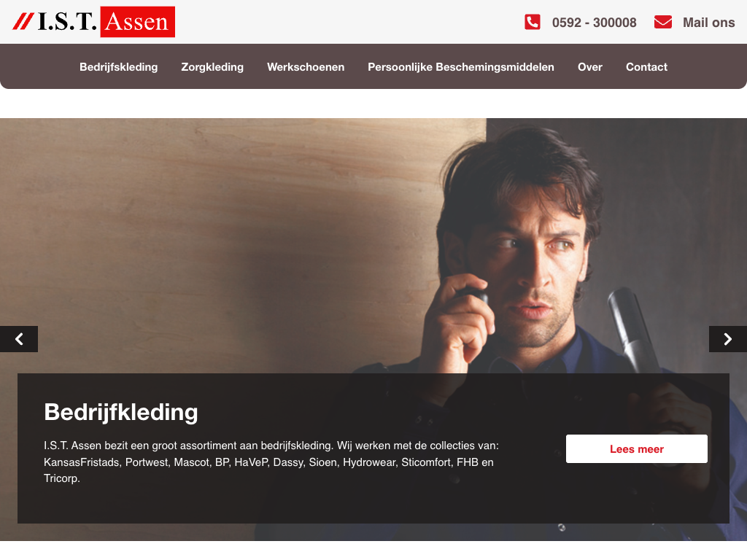The height and width of the screenshot is (560, 747).
Task: Click the red Assen box in the logo
Action: click(x=138, y=22)
